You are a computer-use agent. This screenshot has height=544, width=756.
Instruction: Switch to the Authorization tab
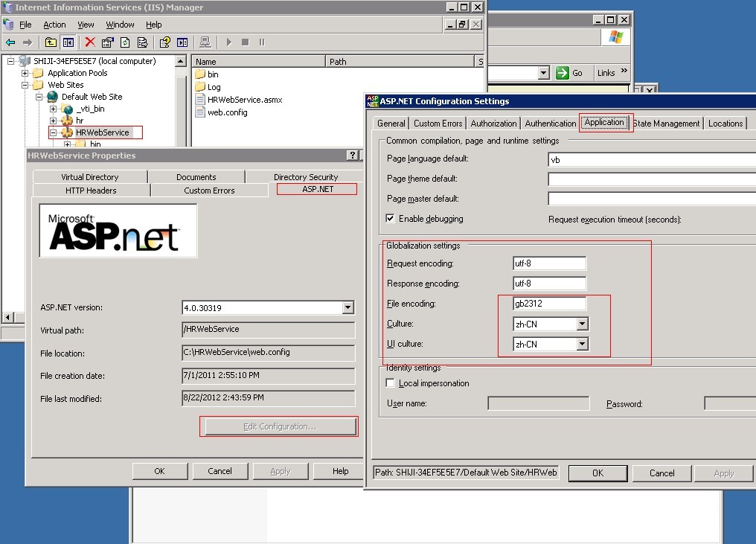pos(493,124)
